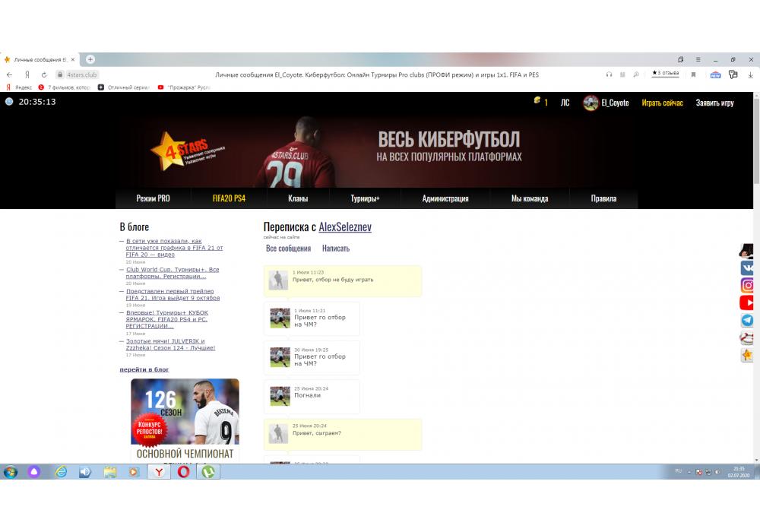The image size is (760, 532).
Task: Open ЛС private messages link
Action: (565, 103)
